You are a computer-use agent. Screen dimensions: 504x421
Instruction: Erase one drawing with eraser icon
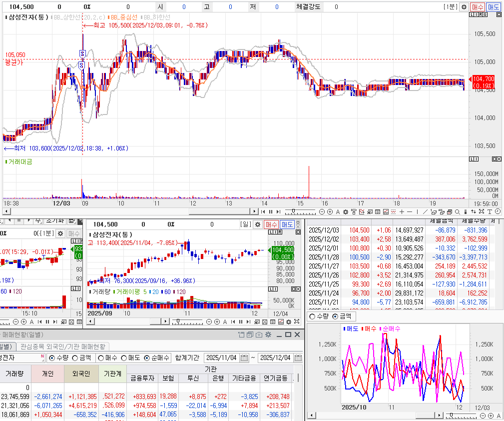coord(434,211)
